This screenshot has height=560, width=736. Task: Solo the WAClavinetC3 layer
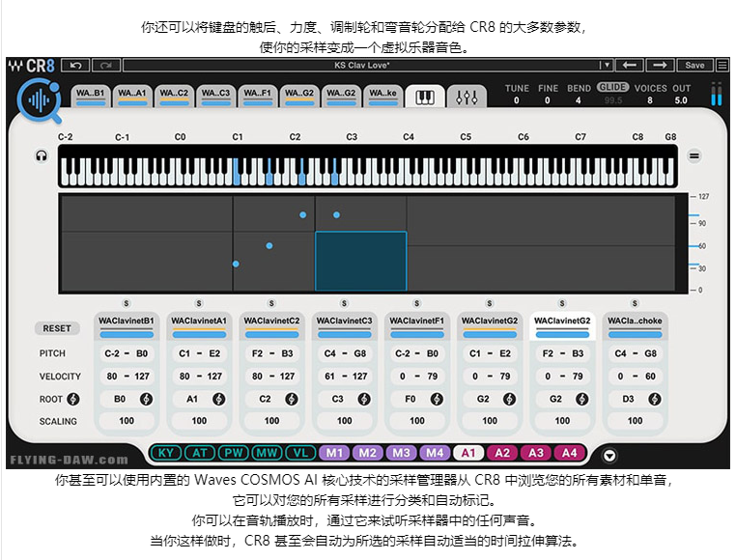pos(344,303)
